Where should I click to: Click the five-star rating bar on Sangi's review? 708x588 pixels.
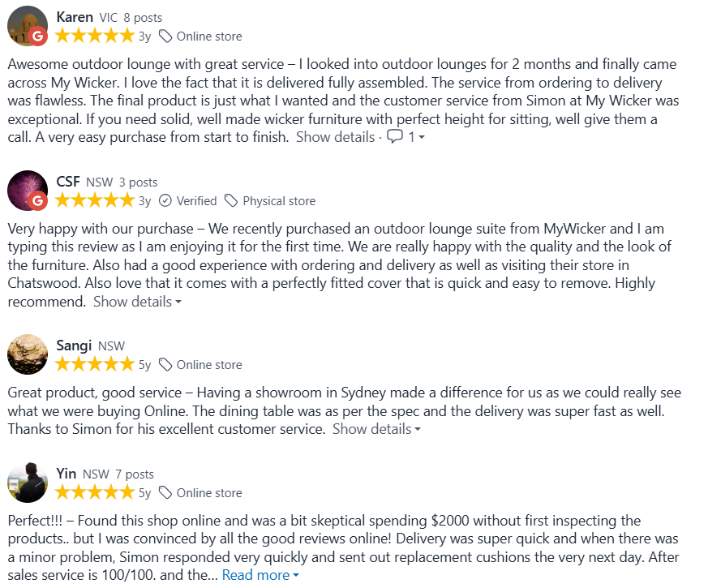point(93,363)
